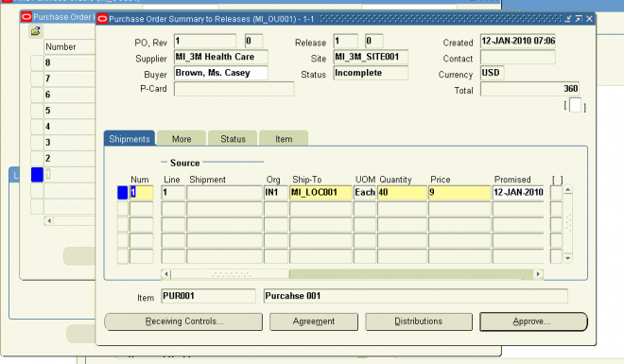Viewport: 624px width, 364px height.
Task: Click the UOM cell Each
Action: tap(365, 193)
